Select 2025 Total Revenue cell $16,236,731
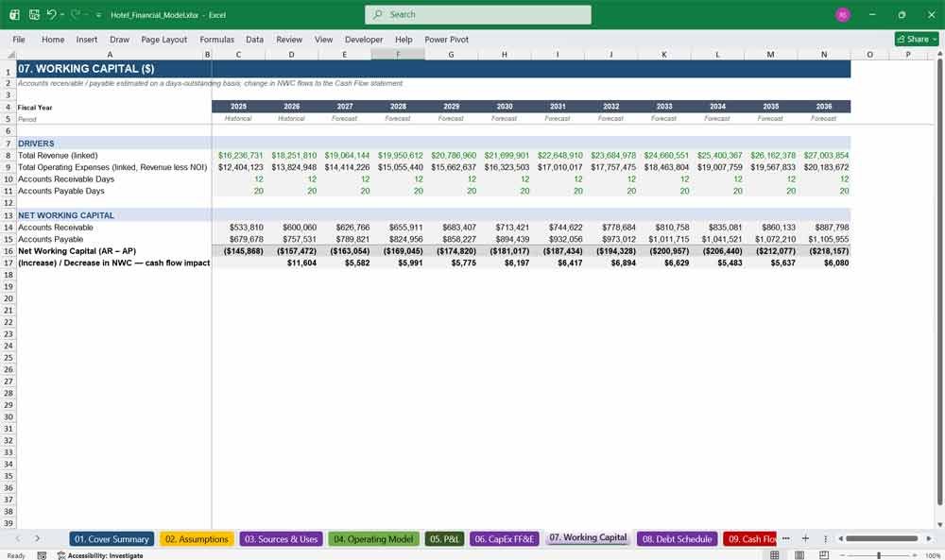The image size is (945, 560). point(239,156)
